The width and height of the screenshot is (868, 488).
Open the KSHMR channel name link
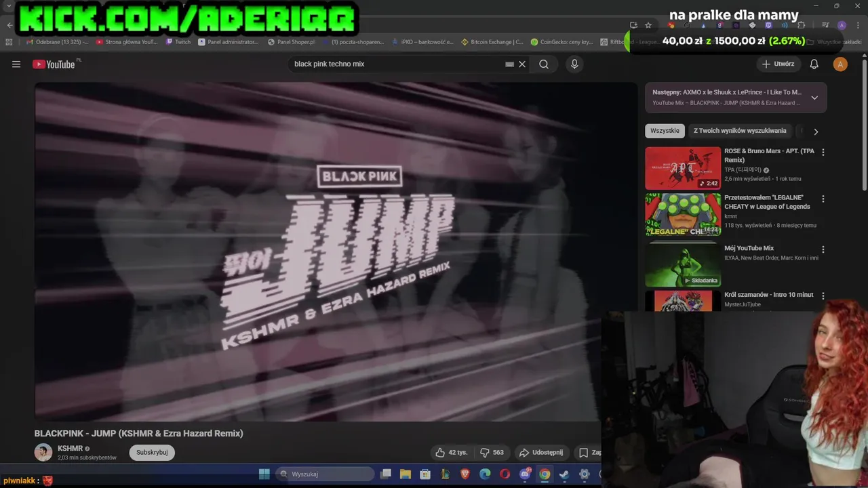[x=70, y=449]
